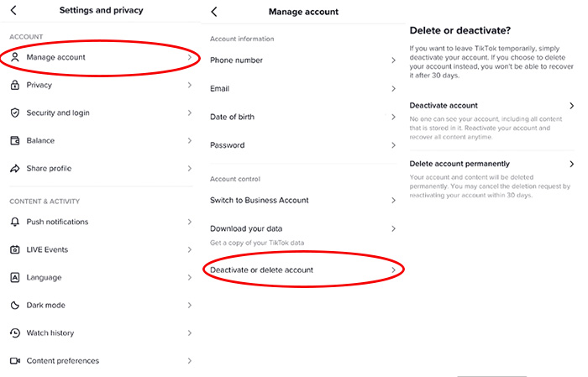Click the Watch history clock icon
The height and width of the screenshot is (377, 588).
(x=14, y=332)
